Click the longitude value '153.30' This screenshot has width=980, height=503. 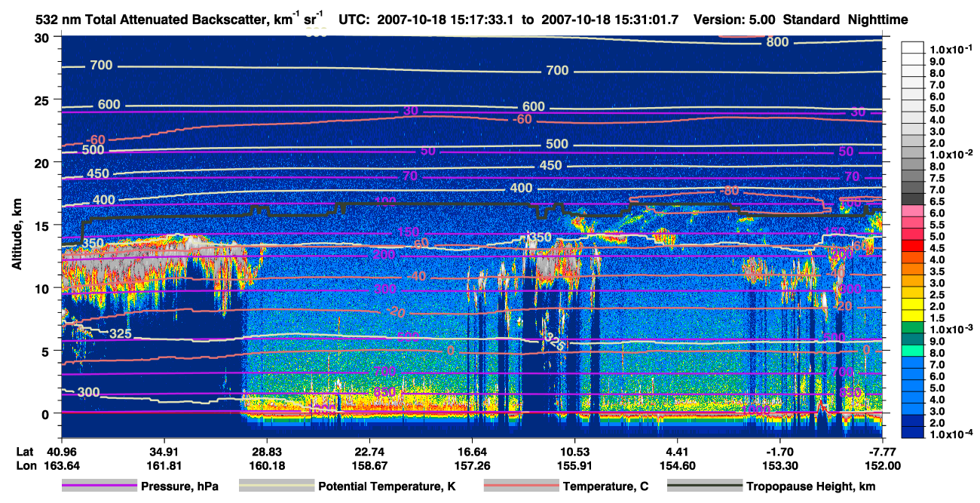point(780,465)
